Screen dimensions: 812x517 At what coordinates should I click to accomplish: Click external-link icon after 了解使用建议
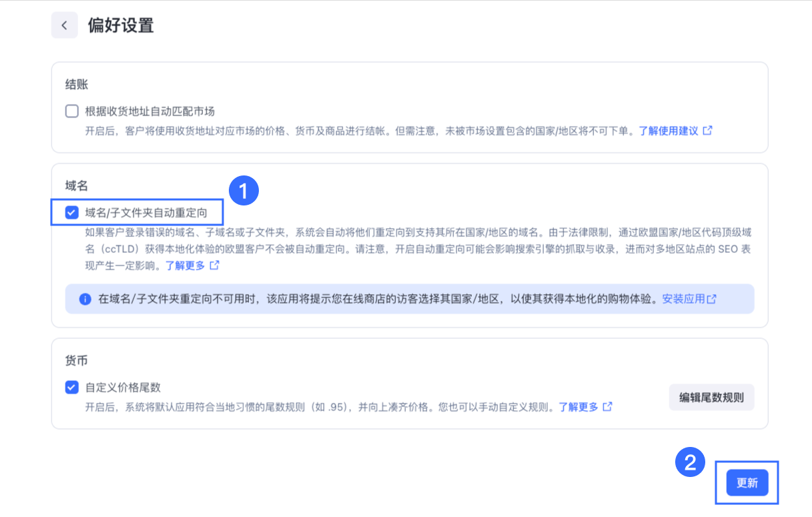pyautogui.click(x=707, y=131)
